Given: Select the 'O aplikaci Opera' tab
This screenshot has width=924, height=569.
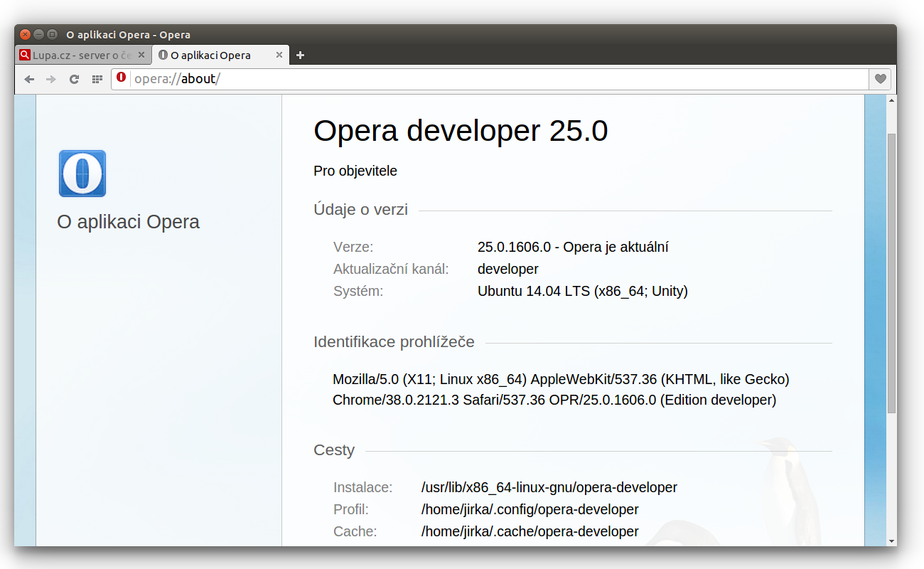Looking at the screenshot, I should pyautogui.click(x=213, y=55).
